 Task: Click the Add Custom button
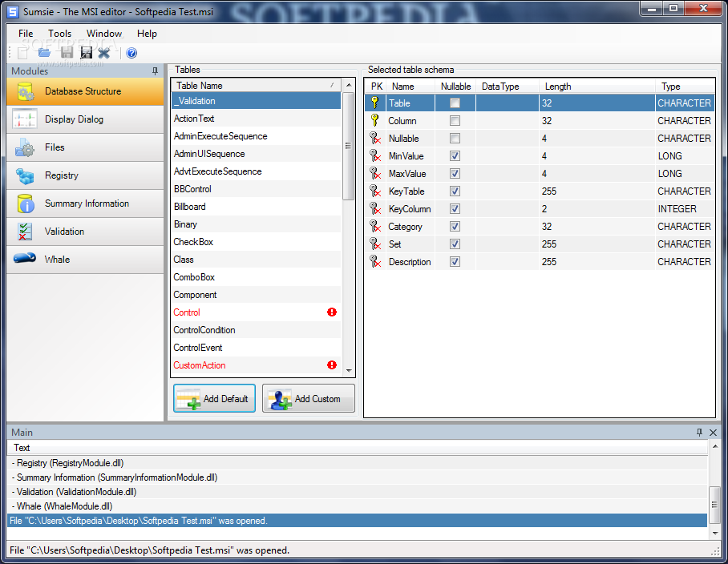tap(309, 398)
